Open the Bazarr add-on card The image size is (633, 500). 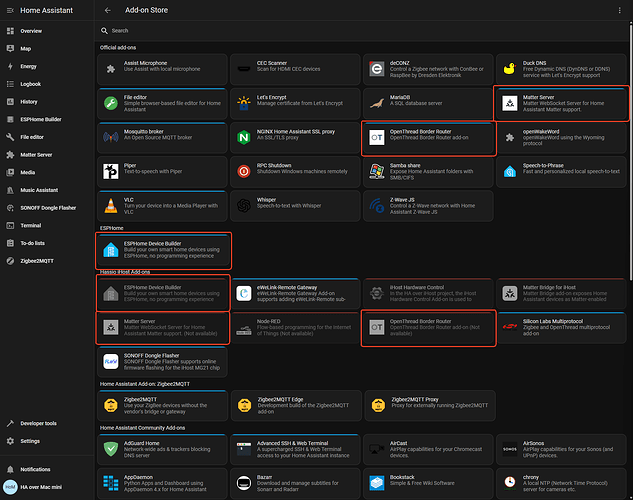click(295, 483)
